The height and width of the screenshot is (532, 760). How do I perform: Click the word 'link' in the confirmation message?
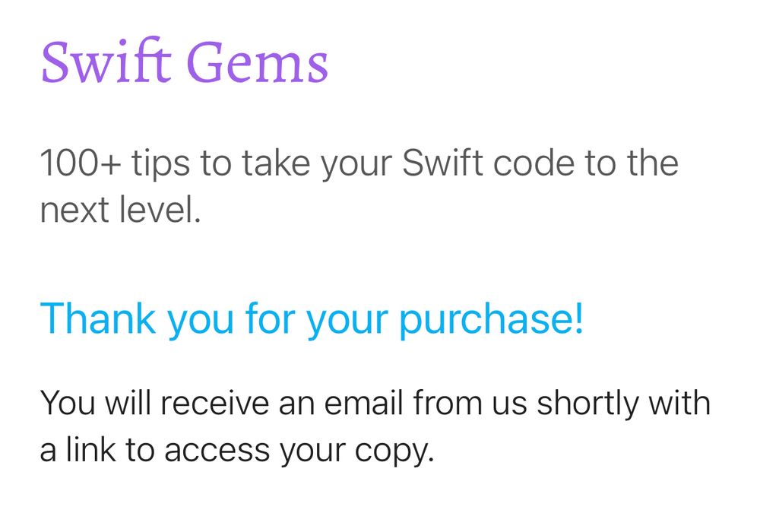pyautogui.click(x=90, y=448)
